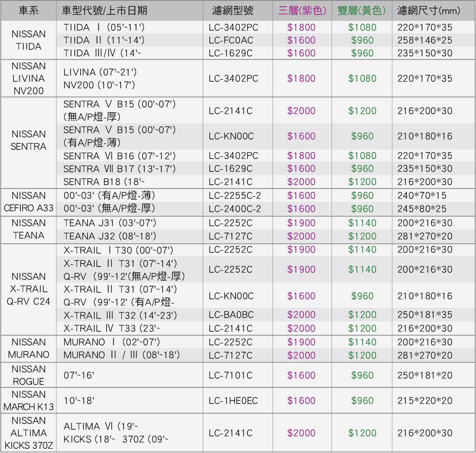Select the TIIDA I (05'~11') model cell
The image size is (476, 453).
[129, 27]
